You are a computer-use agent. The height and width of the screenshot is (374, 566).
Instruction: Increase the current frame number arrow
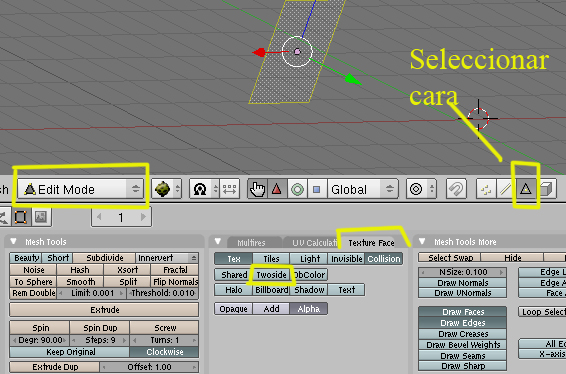click(x=143, y=217)
